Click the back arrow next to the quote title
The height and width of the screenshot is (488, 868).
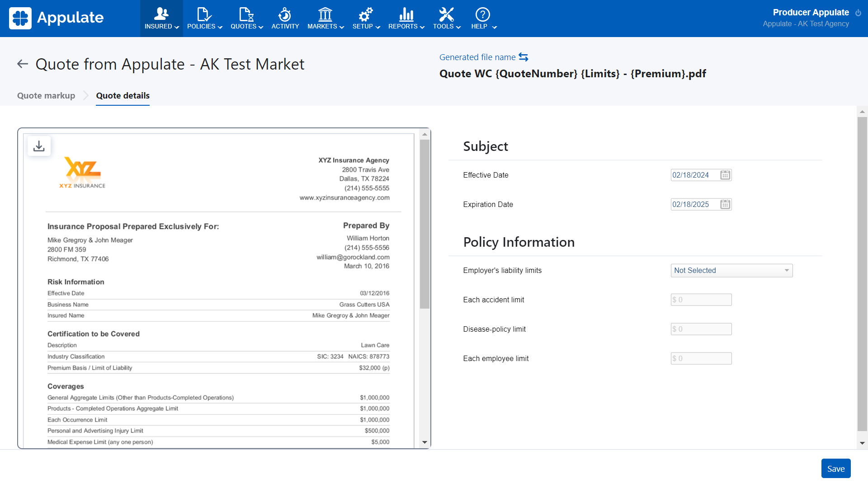click(x=23, y=64)
